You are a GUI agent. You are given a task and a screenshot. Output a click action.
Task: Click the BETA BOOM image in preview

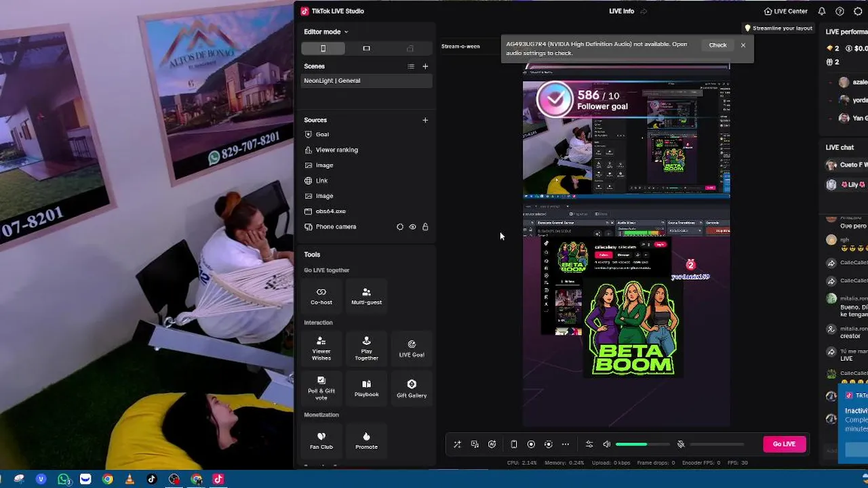click(633, 329)
